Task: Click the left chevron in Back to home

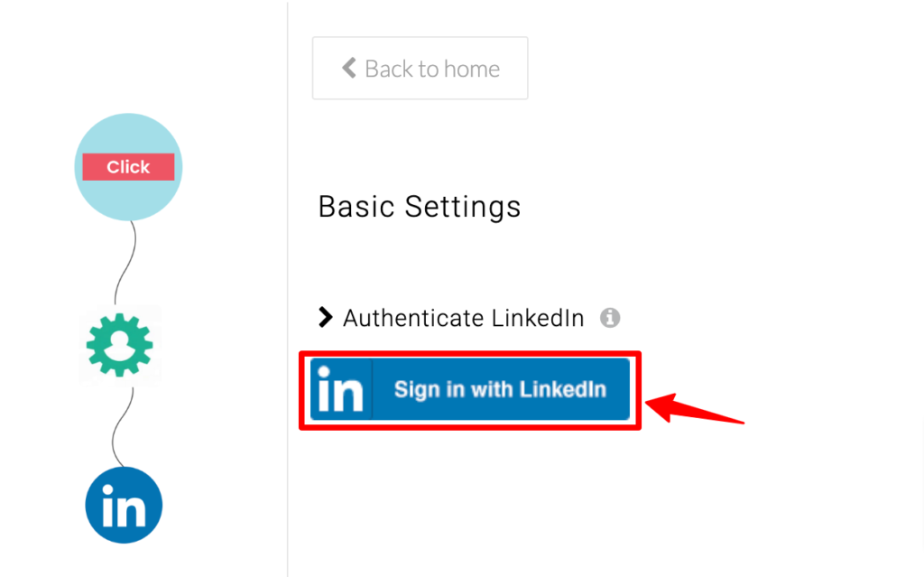Action: [349, 68]
